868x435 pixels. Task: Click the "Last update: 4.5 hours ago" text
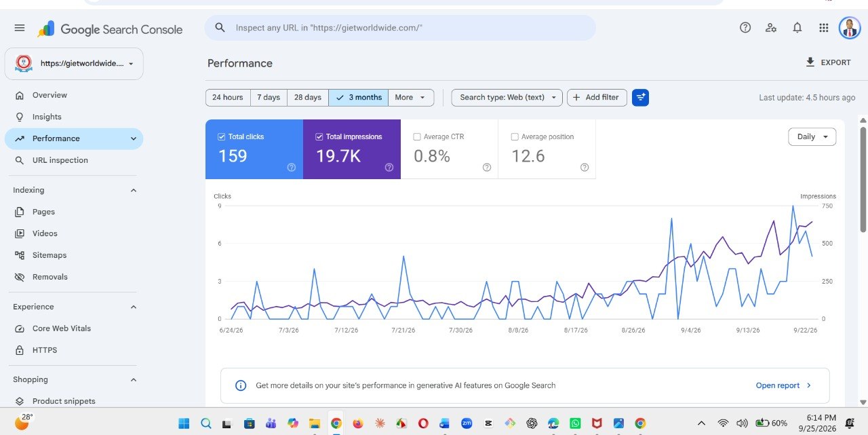[x=807, y=98]
